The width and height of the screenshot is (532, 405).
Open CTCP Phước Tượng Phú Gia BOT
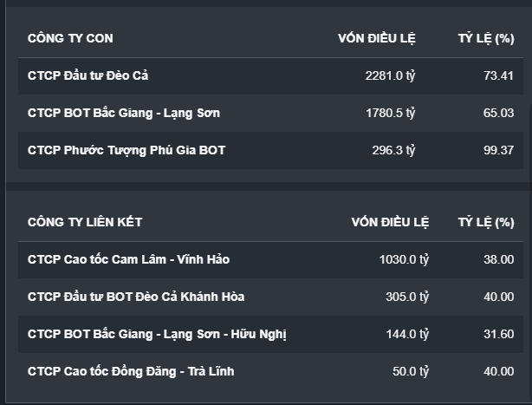(x=127, y=150)
